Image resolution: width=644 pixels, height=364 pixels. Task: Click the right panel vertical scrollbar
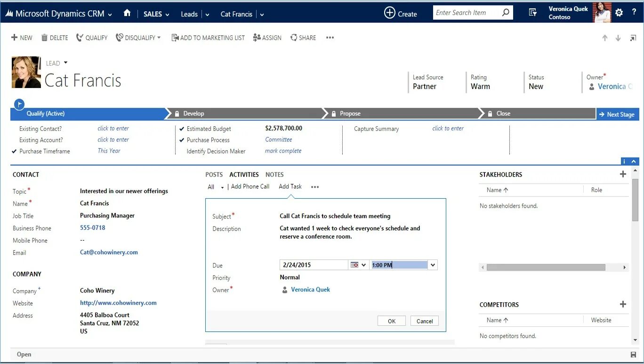(635, 200)
